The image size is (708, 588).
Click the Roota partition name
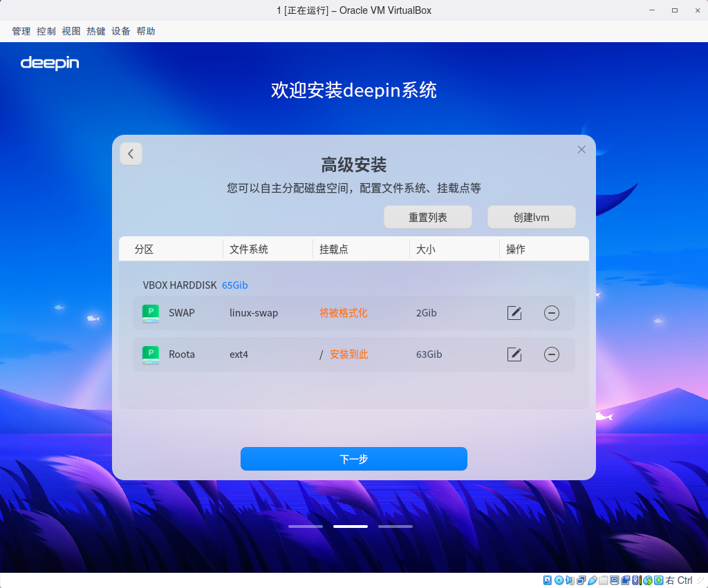click(x=182, y=354)
